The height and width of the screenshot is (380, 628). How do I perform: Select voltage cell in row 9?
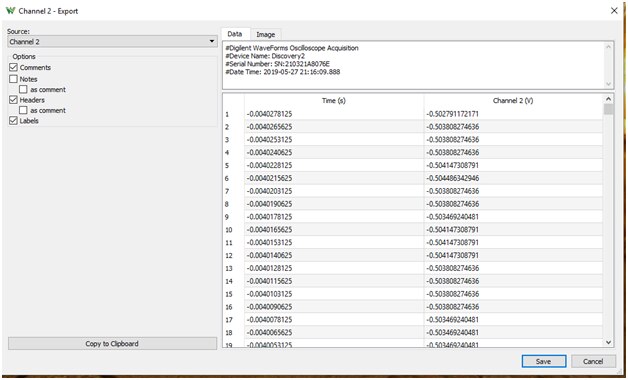click(x=513, y=217)
